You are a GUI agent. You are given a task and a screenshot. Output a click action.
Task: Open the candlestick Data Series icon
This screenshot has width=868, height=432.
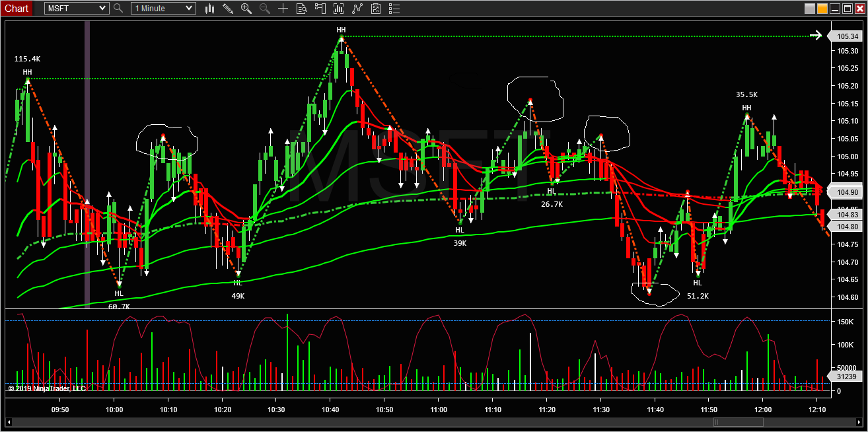210,8
